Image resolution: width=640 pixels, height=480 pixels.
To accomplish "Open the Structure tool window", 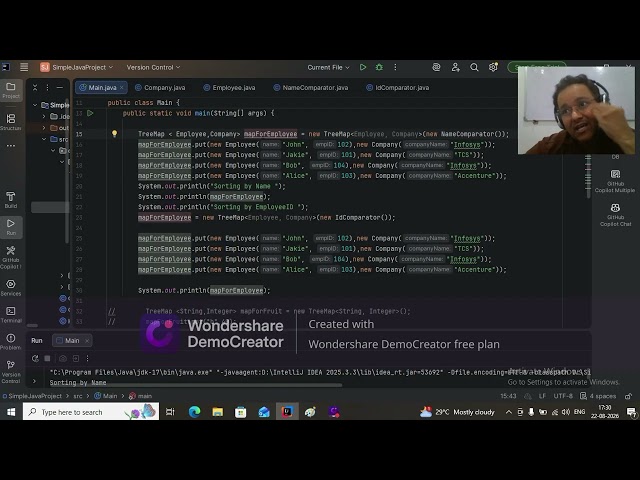I will coord(11,122).
